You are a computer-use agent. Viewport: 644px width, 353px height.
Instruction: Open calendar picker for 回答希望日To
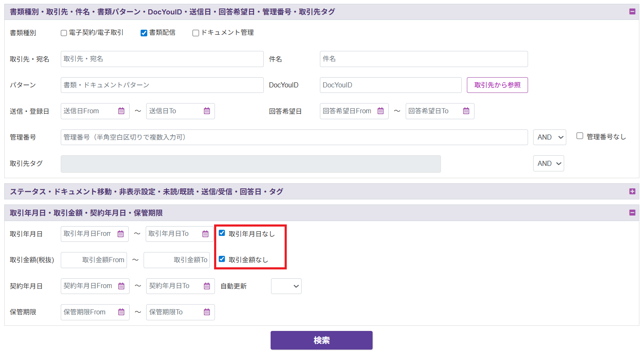click(x=466, y=111)
